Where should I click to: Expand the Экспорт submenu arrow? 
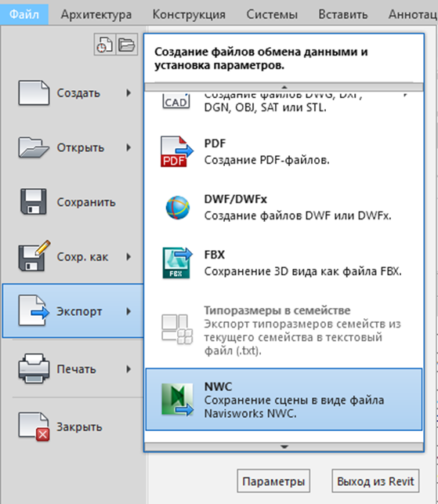pos(129,311)
